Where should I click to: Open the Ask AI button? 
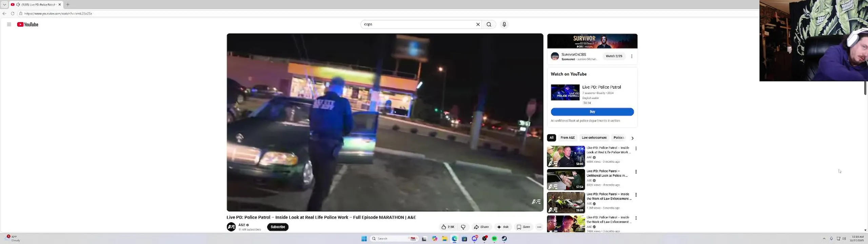point(502,227)
